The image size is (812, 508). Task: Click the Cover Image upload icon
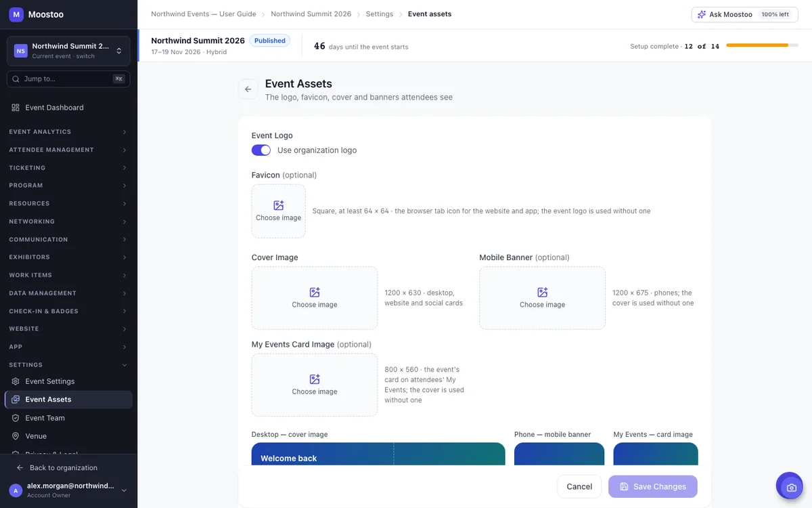point(315,293)
